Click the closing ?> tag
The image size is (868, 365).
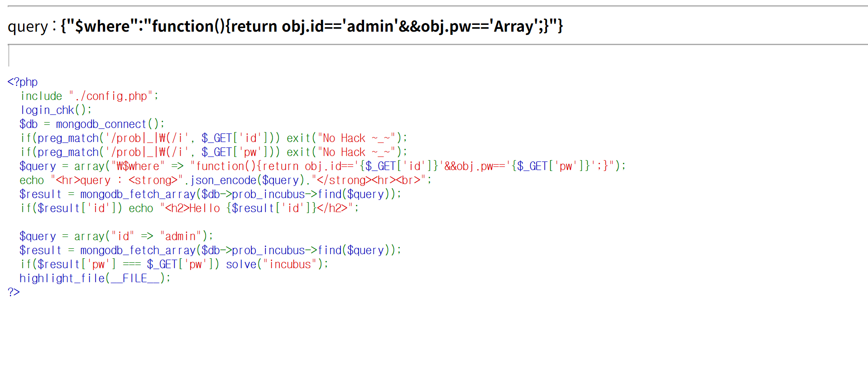point(14,292)
